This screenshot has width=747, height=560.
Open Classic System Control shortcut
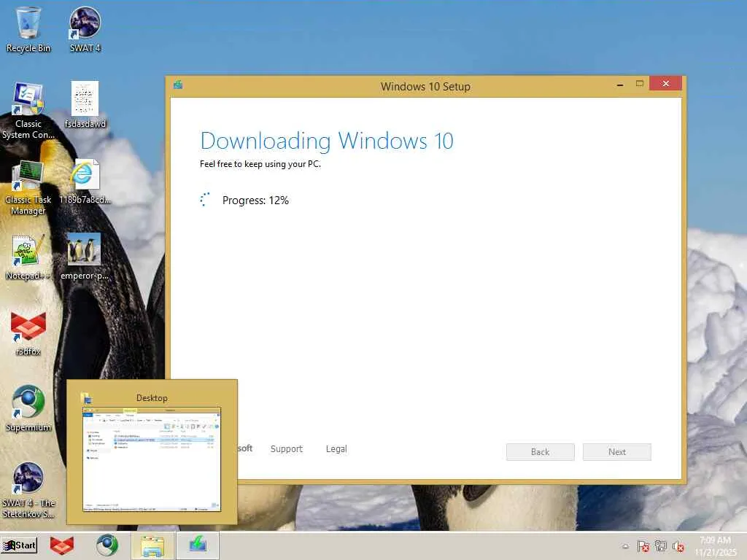pyautogui.click(x=28, y=111)
